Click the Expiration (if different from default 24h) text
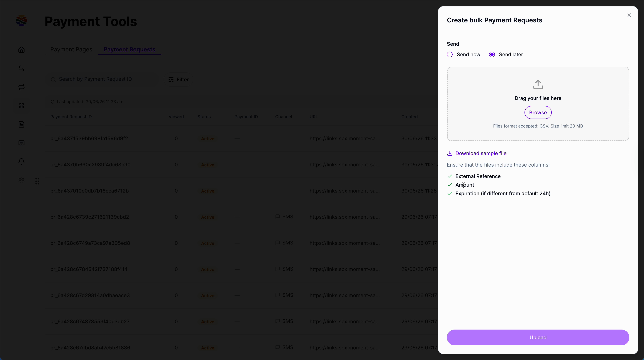644x360 pixels. tap(503, 193)
